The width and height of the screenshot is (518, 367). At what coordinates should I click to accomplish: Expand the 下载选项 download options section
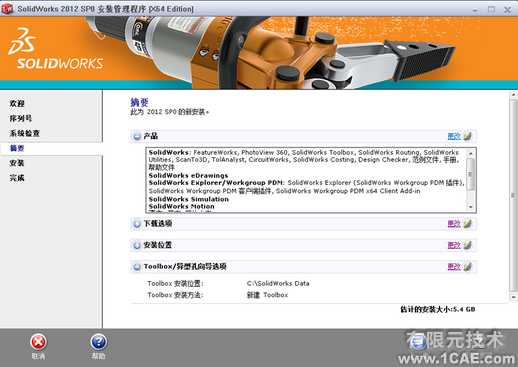[137, 224]
